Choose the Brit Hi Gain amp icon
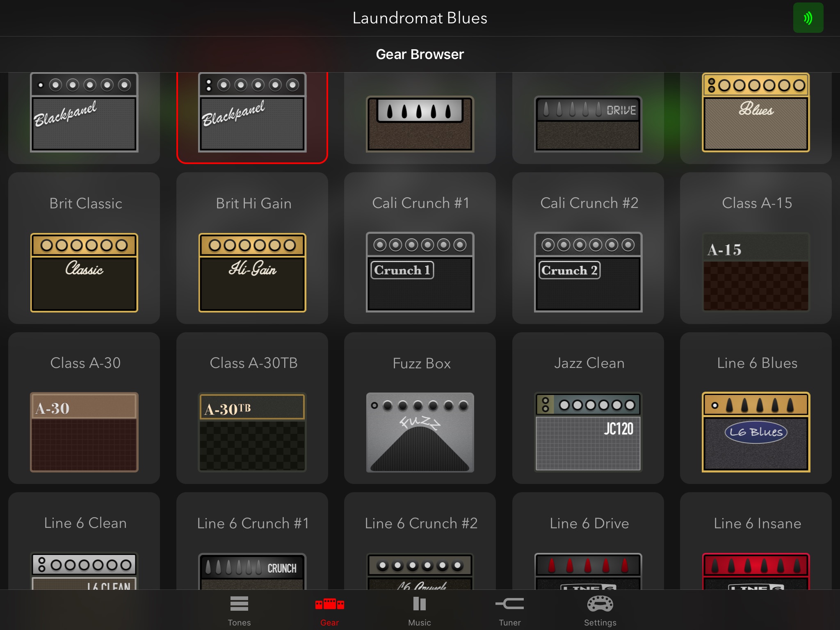 click(252, 272)
